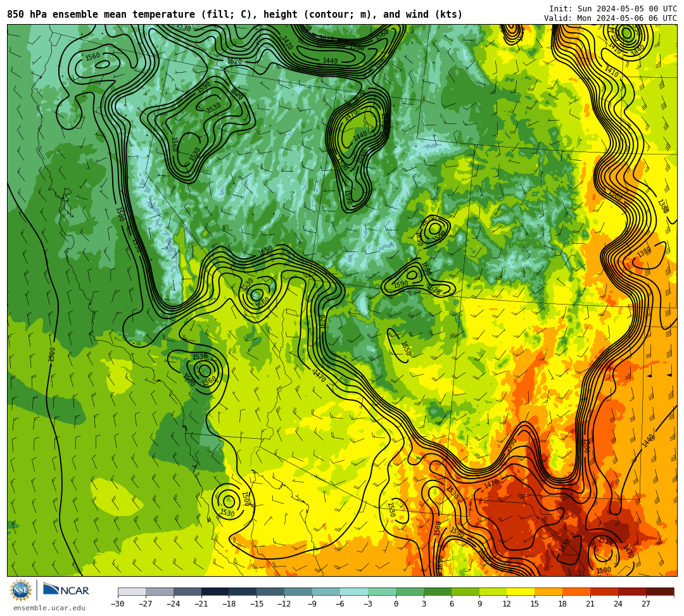
Task: Click the 18 colorbar tick label
Action: [563, 604]
